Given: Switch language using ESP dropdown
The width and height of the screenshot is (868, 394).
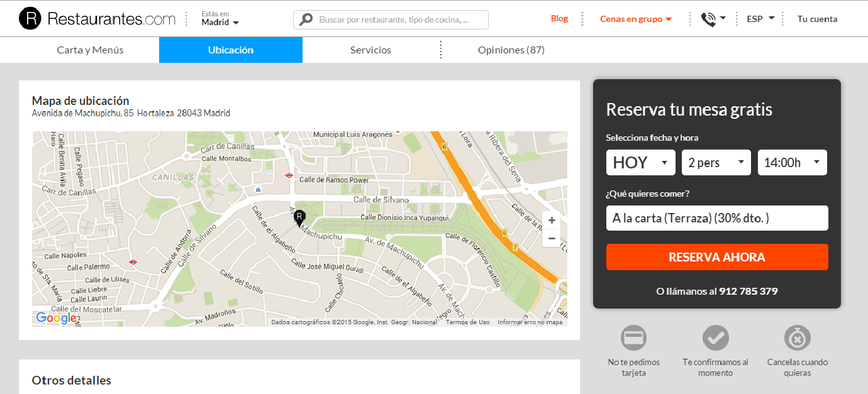Looking at the screenshot, I should (x=760, y=19).
